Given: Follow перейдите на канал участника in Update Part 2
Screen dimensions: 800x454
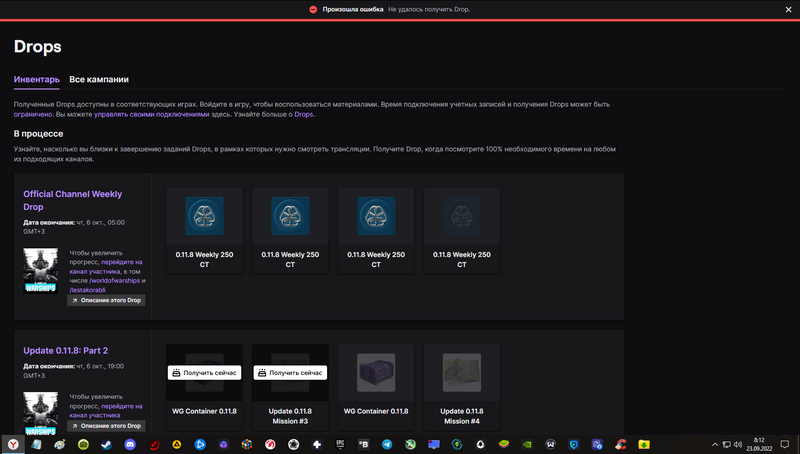Looking at the screenshot, I should [106, 411].
